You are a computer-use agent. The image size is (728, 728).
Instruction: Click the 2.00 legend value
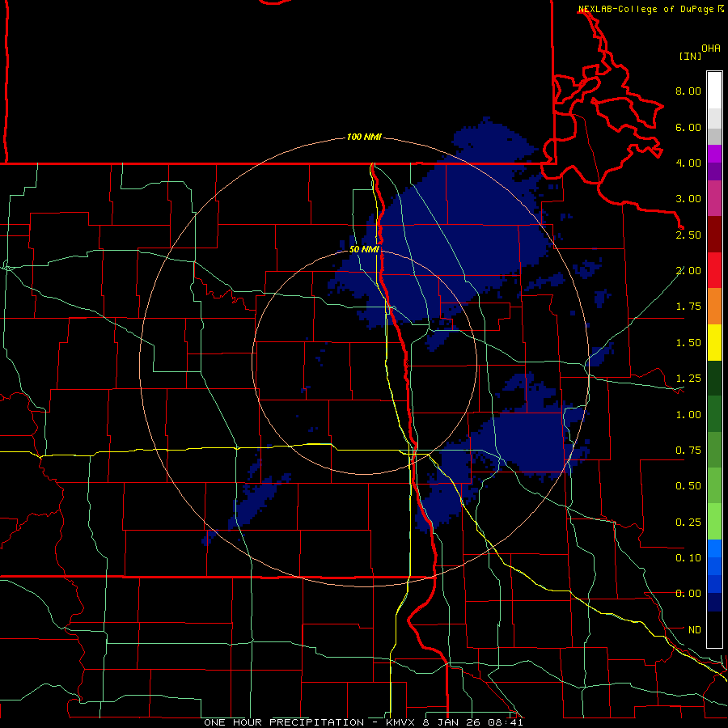coord(688,271)
